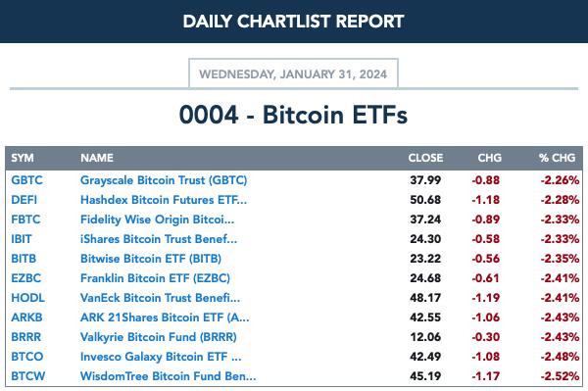Open VanEck Bitcoin Trust name link
The width and height of the screenshot is (588, 391).
click(x=160, y=298)
